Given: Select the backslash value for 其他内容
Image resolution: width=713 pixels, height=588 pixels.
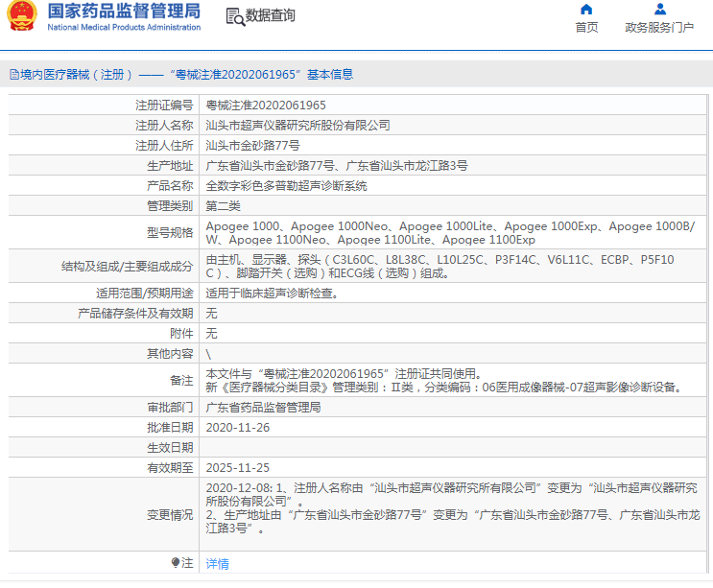Looking at the screenshot, I should click(208, 354).
